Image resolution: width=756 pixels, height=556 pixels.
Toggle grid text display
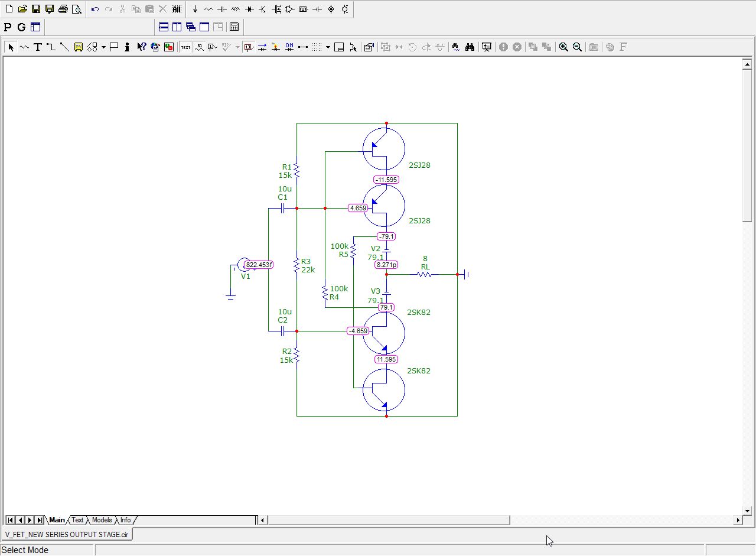coord(186,47)
